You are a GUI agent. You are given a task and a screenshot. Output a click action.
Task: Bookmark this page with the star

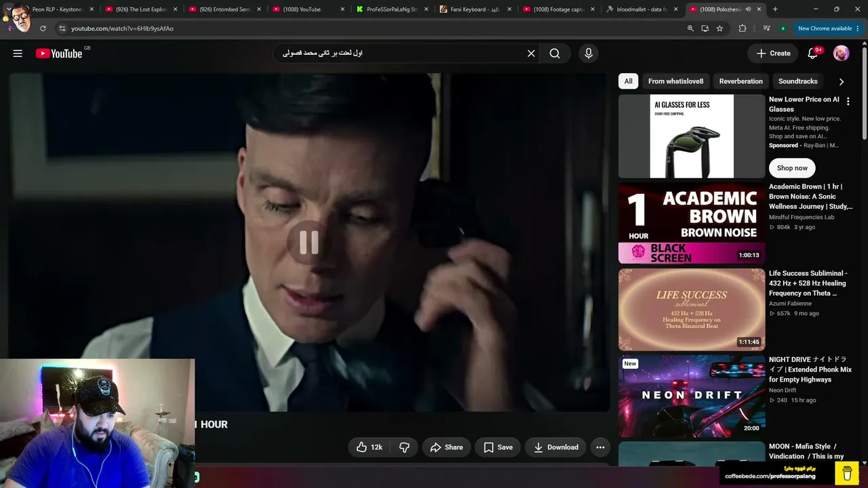pos(719,28)
